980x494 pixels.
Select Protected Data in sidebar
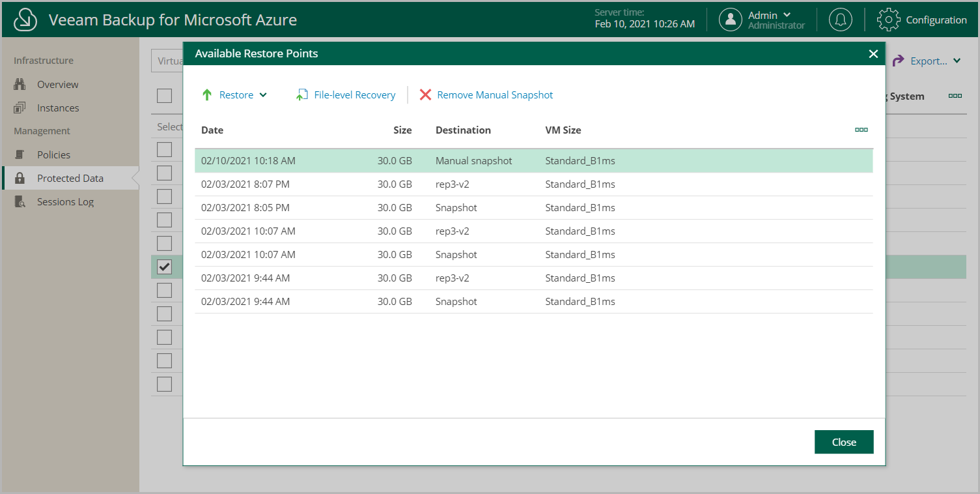tap(70, 178)
